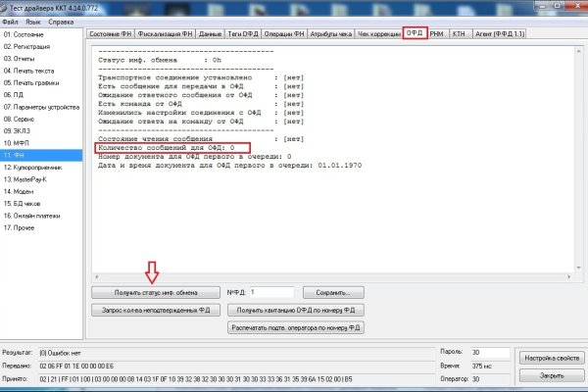This screenshot has width=588, height=392.
Task: Open 16. Онлайн платежи section
Action: pos(37,216)
